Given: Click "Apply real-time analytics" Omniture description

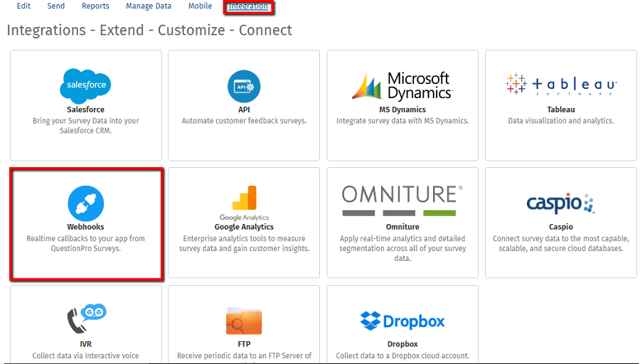Looking at the screenshot, I should click(x=402, y=248).
